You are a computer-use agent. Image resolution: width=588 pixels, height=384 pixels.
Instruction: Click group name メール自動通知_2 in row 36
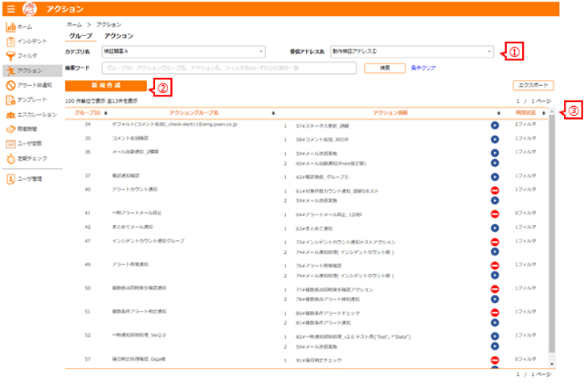(x=135, y=152)
